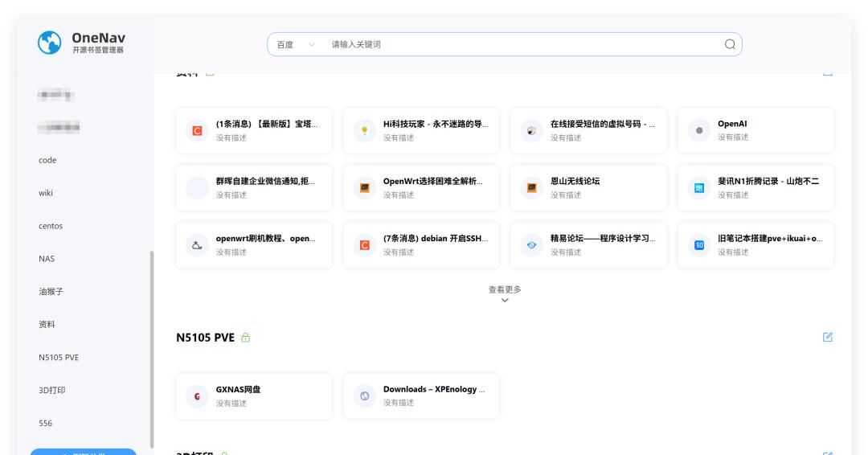
Task: Expand 查看更多 to show more links
Action: [504, 293]
